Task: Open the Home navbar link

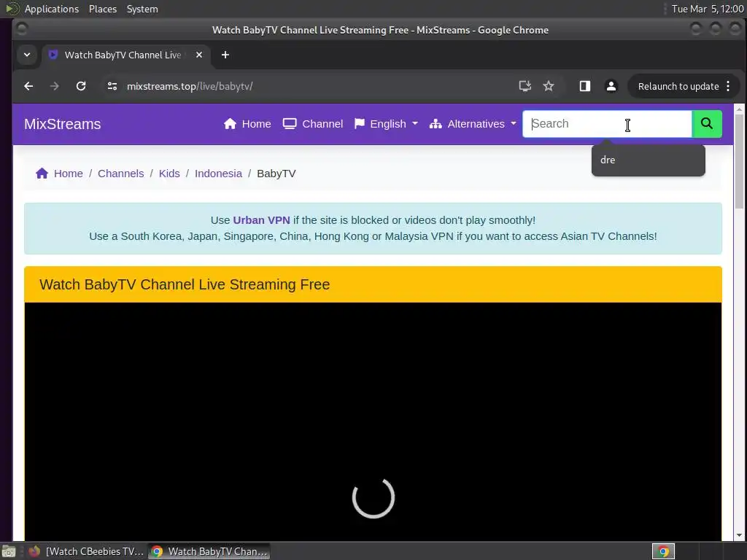Action: 247,124
